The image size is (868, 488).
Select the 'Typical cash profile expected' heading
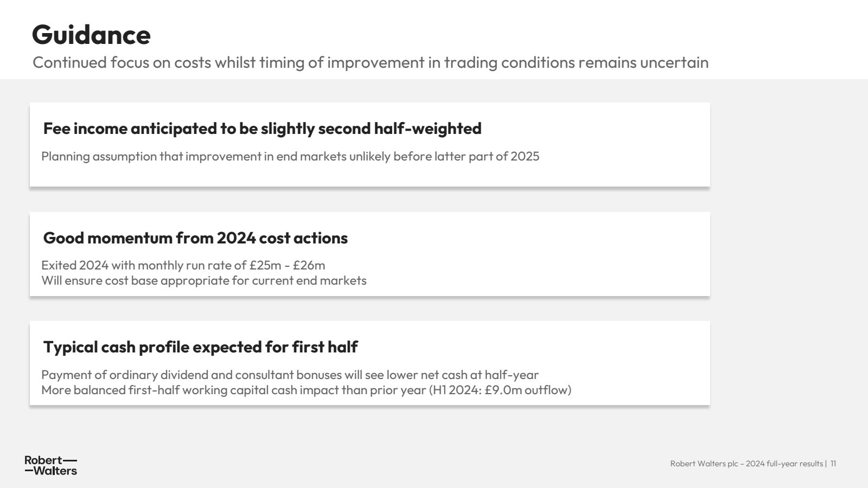coord(200,347)
